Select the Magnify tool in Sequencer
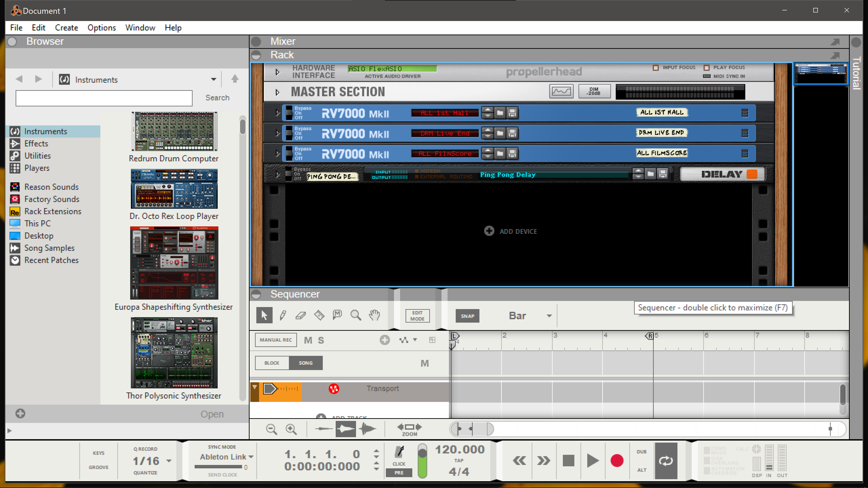Screen dimensions: 868x488 click(356, 315)
